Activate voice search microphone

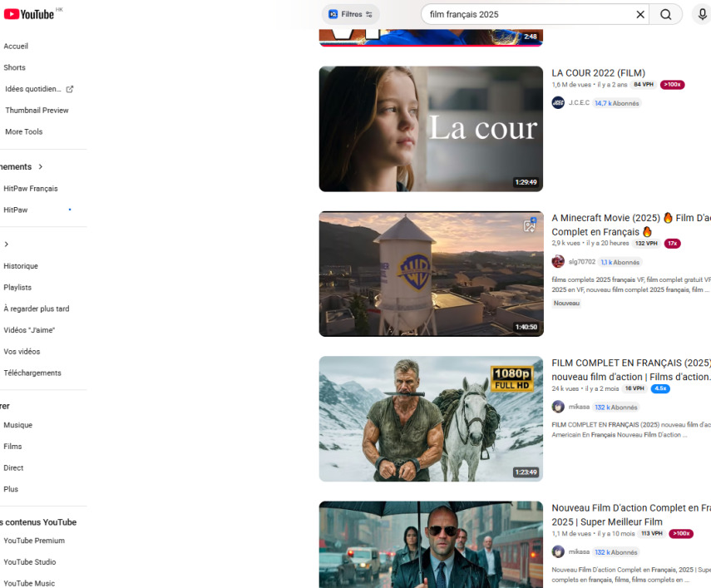click(702, 14)
